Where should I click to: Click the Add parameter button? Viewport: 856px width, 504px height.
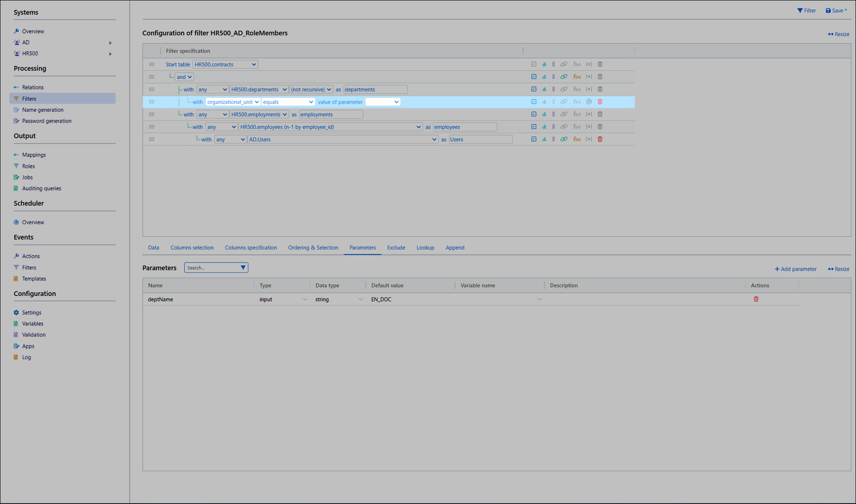(795, 269)
